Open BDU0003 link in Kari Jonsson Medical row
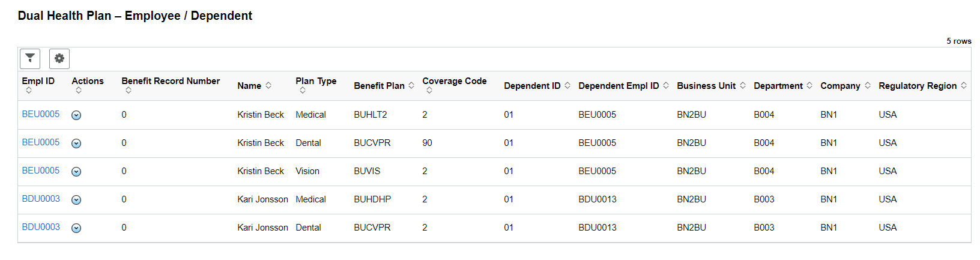This screenshot has height=260, width=980. click(x=41, y=199)
